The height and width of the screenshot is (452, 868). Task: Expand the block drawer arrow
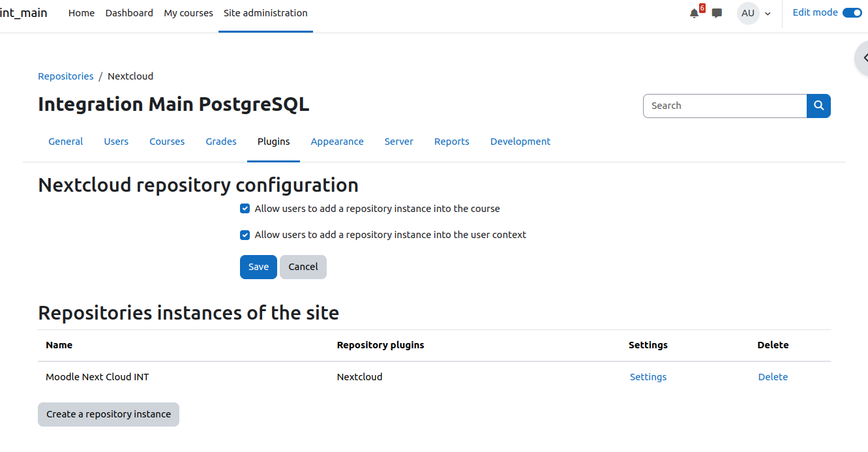tap(863, 58)
